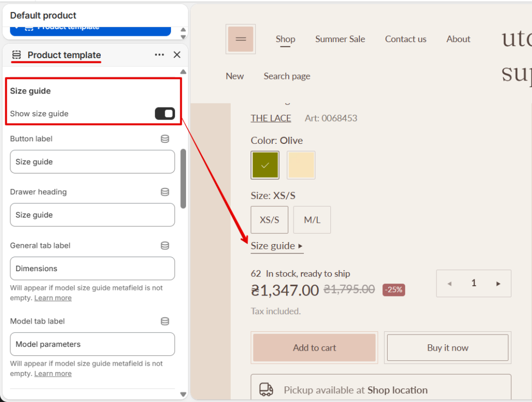Select the XS/S size option
This screenshot has height=402, width=532.
point(270,220)
